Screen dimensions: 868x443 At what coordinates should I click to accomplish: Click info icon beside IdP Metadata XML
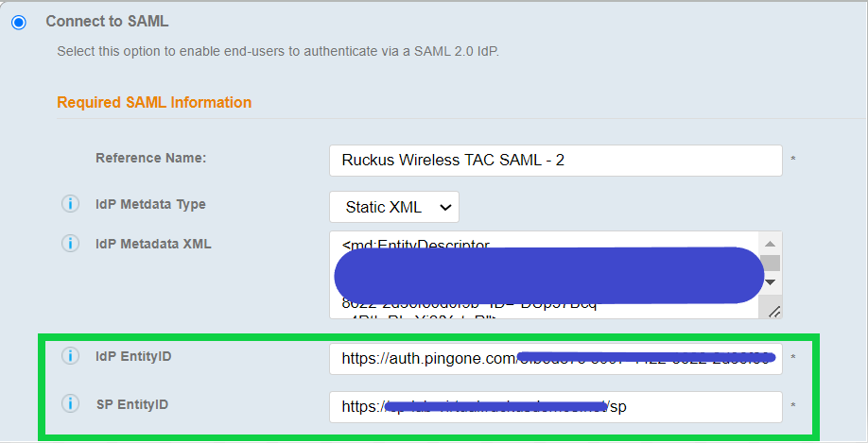click(x=70, y=244)
